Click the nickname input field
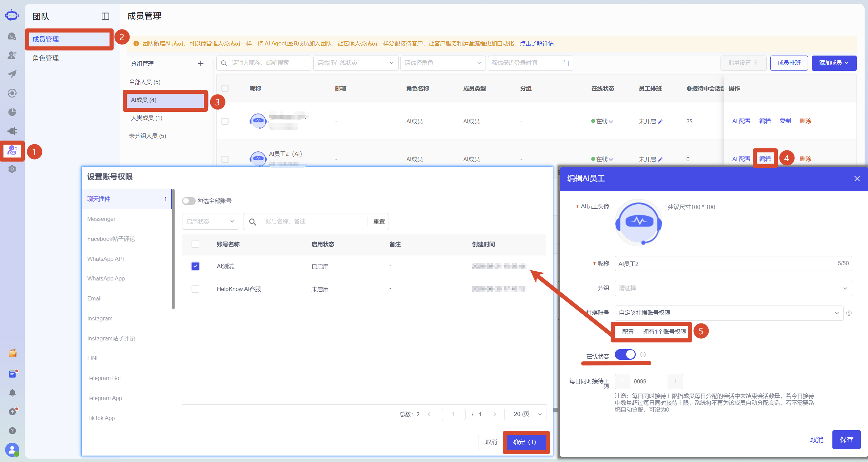 733,264
